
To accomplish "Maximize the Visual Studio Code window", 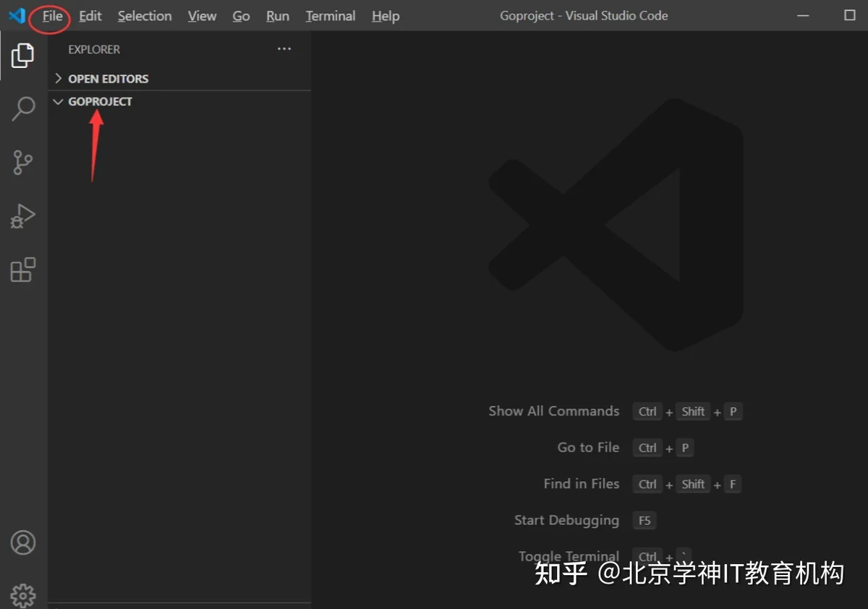I will [x=850, y=16].
